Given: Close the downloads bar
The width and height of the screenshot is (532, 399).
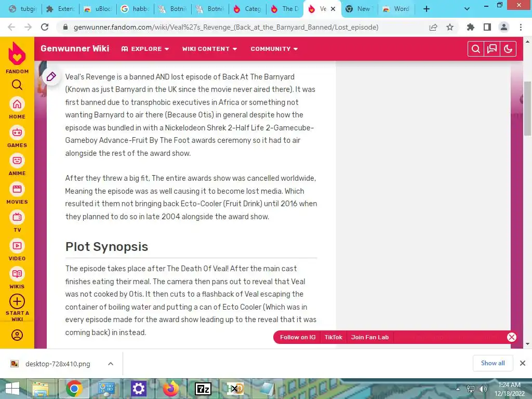Looking at the screenshot, I should click(523, 363).
